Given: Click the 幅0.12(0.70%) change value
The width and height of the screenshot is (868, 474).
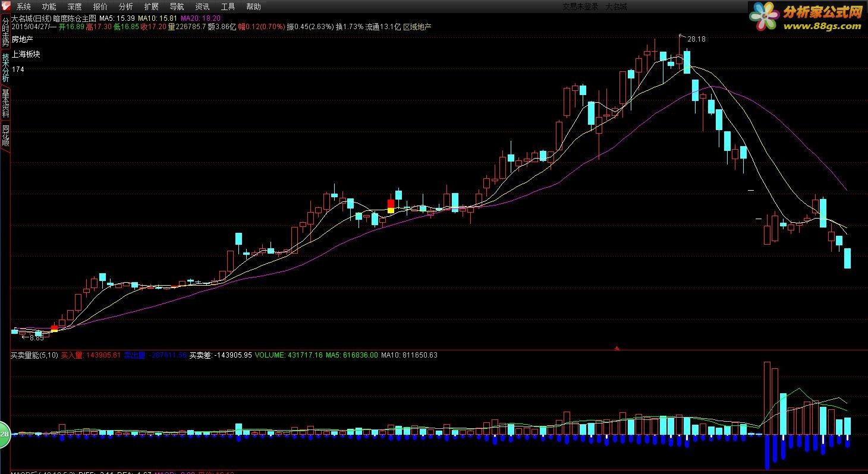Looking at the screenshot, I should pyautogui.click(x=261, y=27).
